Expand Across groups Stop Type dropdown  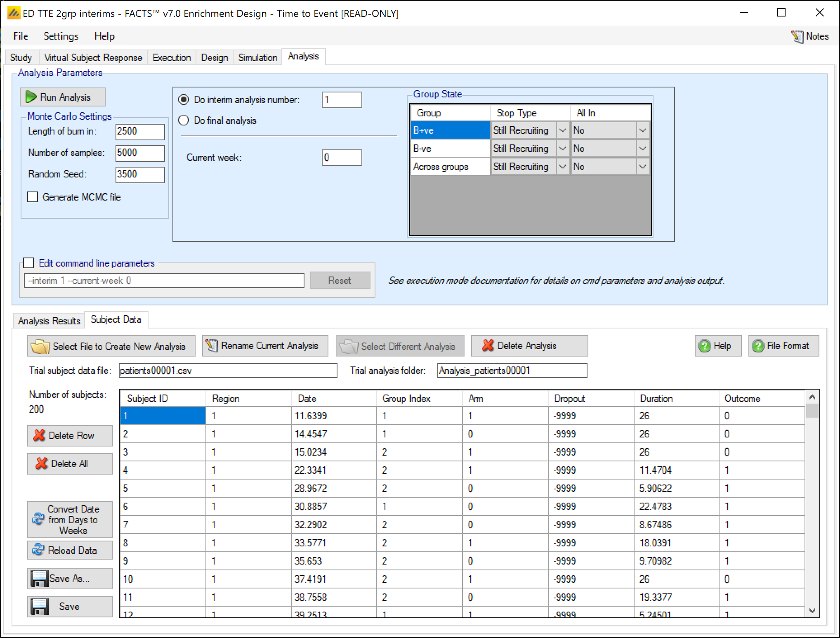coord(562,167)
